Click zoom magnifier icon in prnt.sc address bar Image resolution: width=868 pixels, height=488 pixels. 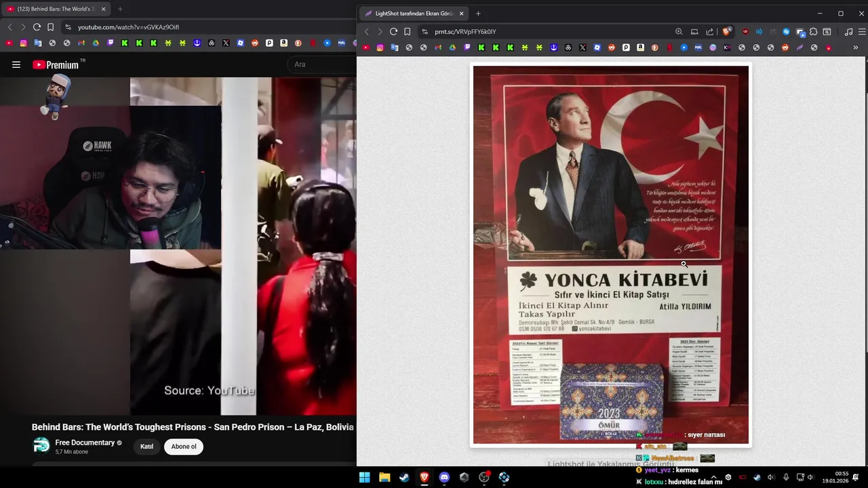point(679,31)
